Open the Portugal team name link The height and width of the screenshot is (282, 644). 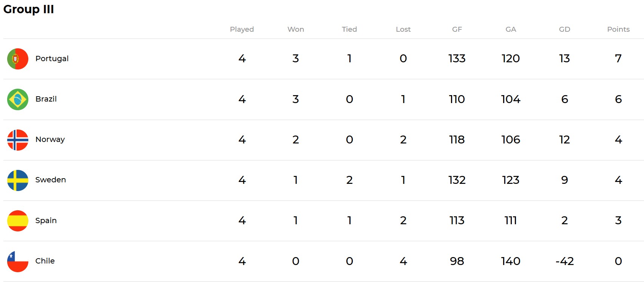point(52,59)
